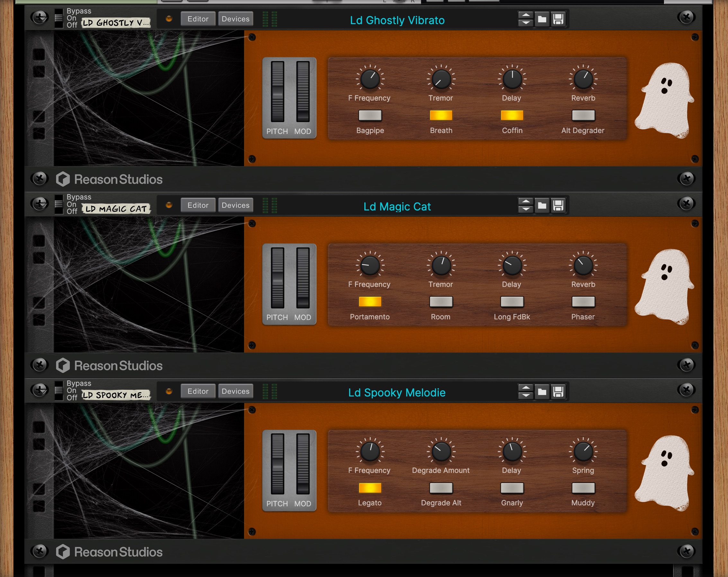The image size is (728, 577).
Task: Fold Ld Spooky Melodie device via left corner screw
Action: coord(40,390)
